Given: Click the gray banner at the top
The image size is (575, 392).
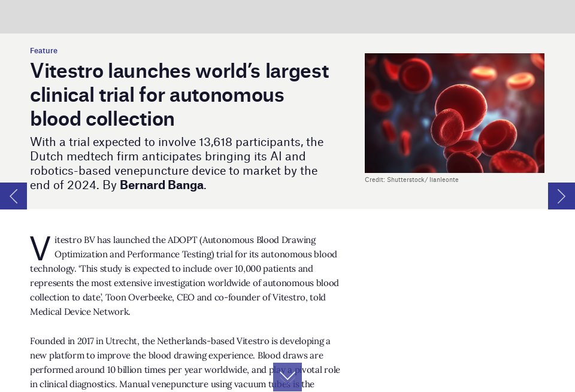Looking at the screenshot, I should point(287,17).
